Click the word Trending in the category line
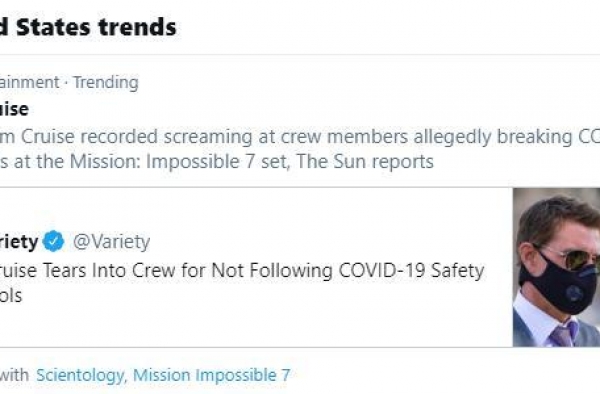This screenshot has height=394, width=600. click(106, 82)
